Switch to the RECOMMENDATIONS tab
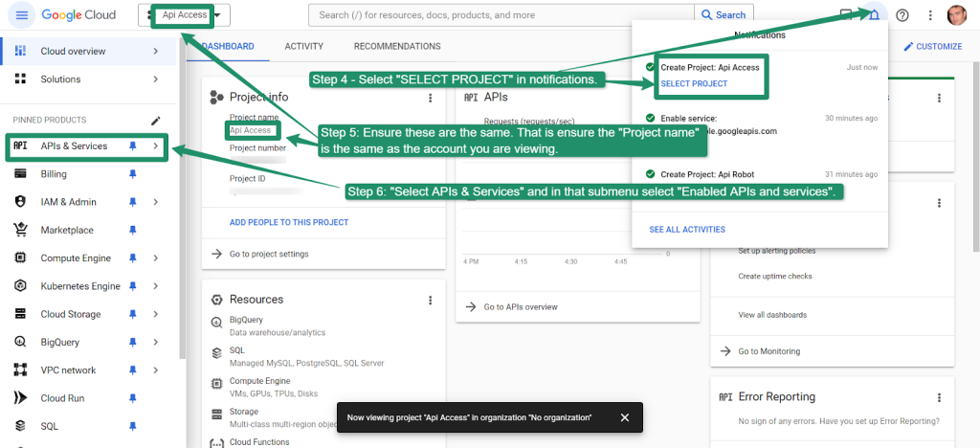Screen dimensions: 980x448 [x=396, y=46]
